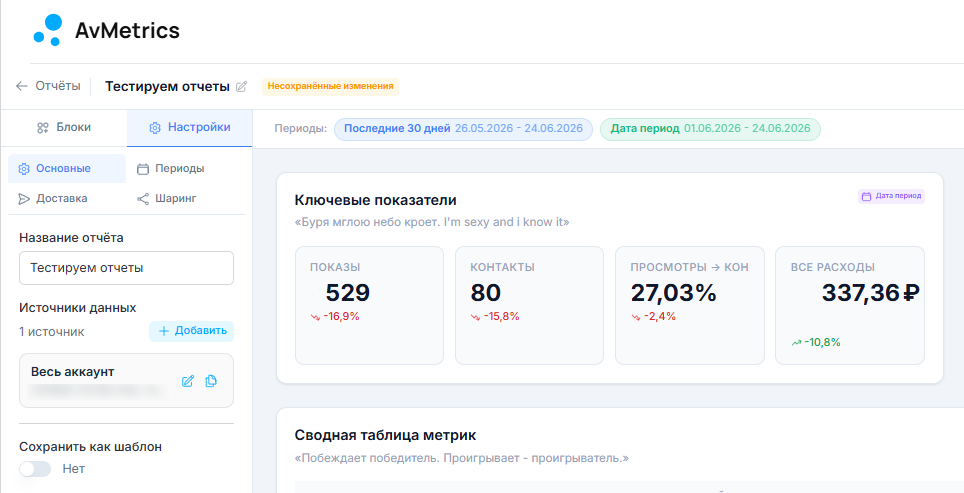964x493 pixels.
Task: Click the 27,03% value
Action: click(x=674, y=293)
